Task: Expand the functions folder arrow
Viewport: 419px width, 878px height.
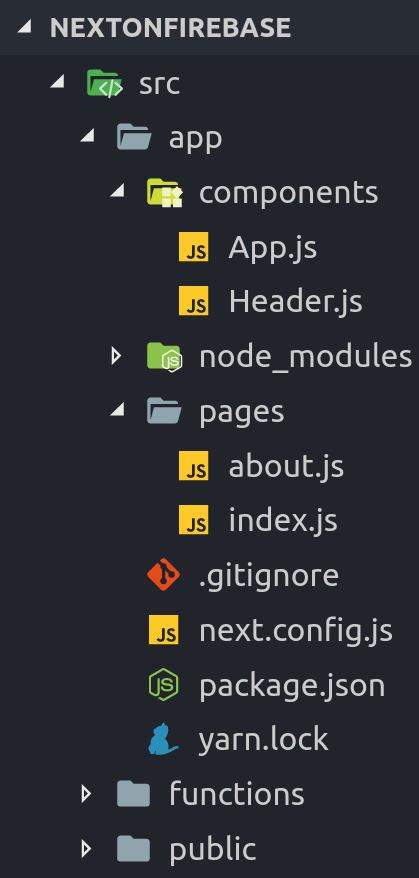Action: (86, 793)
